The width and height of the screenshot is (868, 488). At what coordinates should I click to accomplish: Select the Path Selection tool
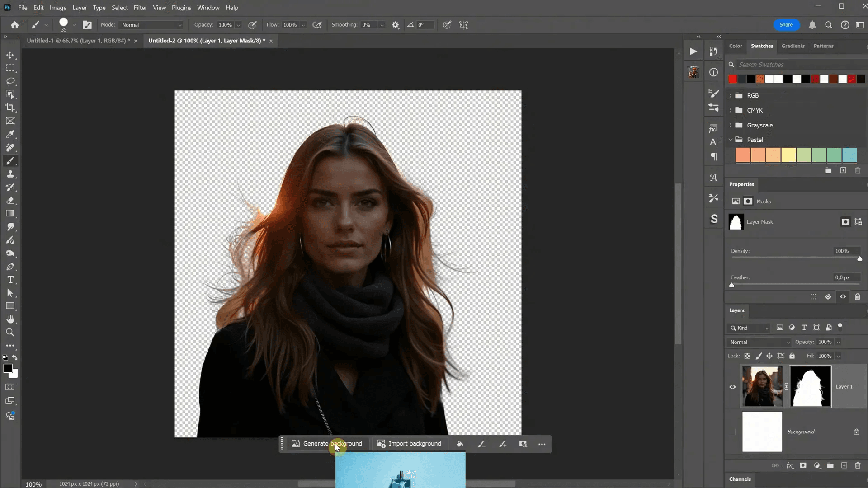tap(10, 293)
